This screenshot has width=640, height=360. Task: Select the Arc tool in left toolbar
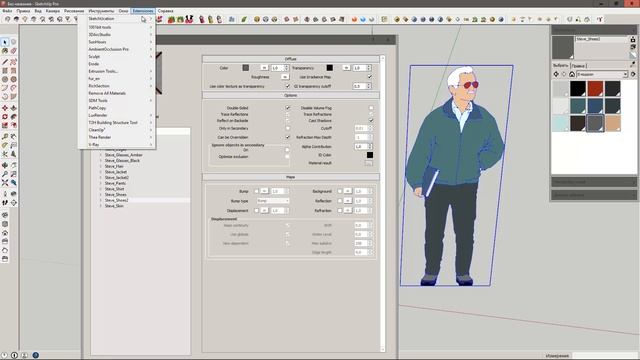(x=5, y=88)
